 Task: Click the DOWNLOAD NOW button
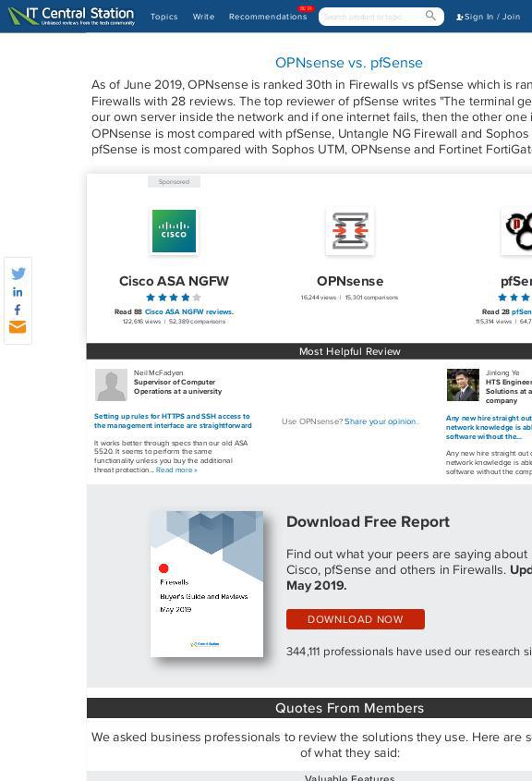click(356, 619)
